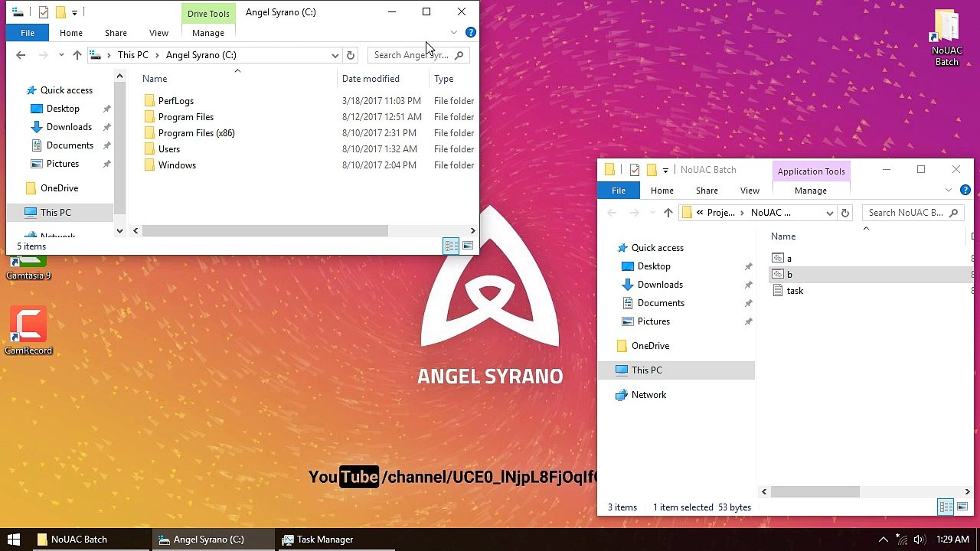
Task: Open network status in system tray
Action: point(902,540)
